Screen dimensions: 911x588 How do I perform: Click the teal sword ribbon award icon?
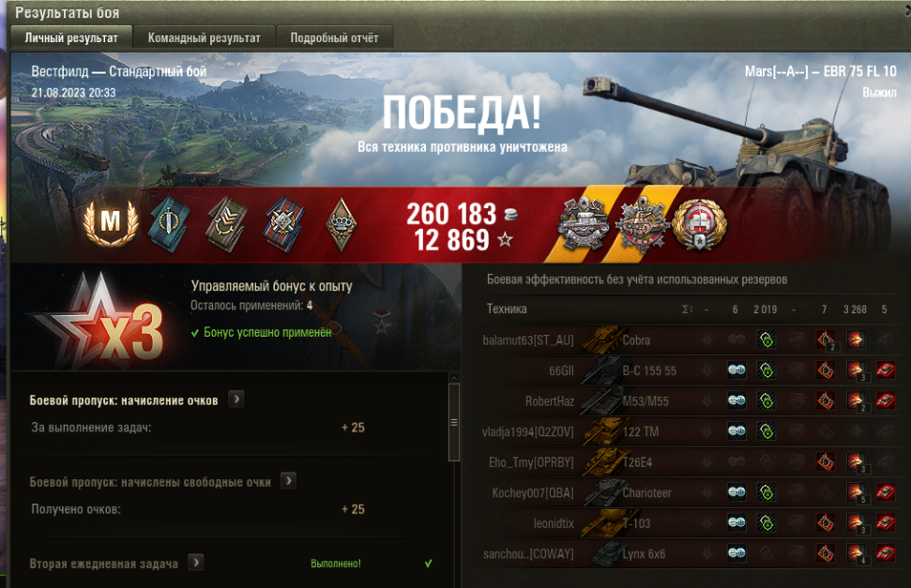(x=169, y=224)
